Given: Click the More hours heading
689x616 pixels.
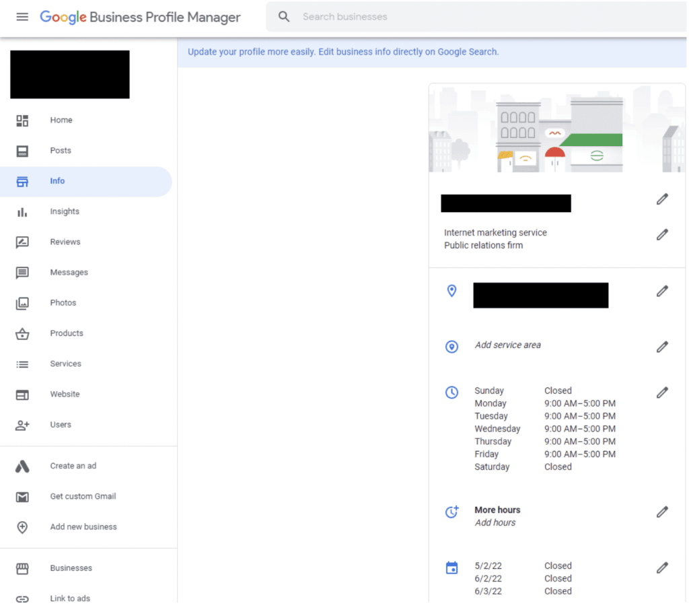Looking at the screenshot, I should click(497, 510).
